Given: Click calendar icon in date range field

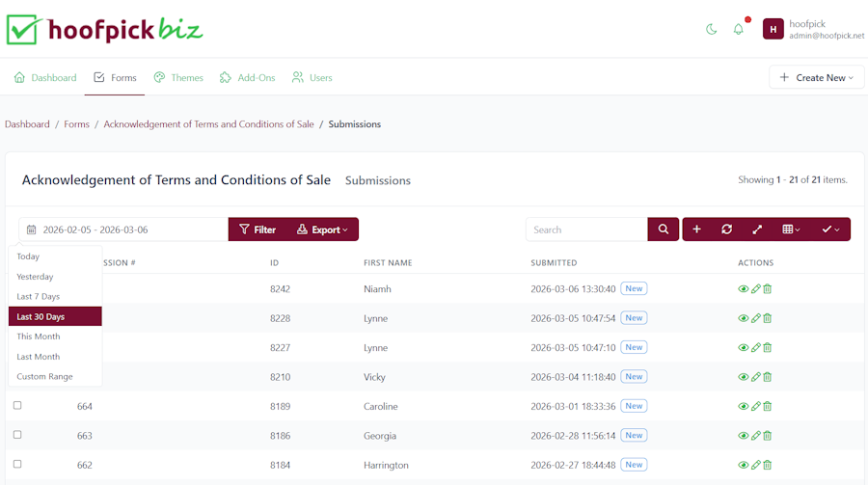Looking at the screenshot, I should (32, 229).
